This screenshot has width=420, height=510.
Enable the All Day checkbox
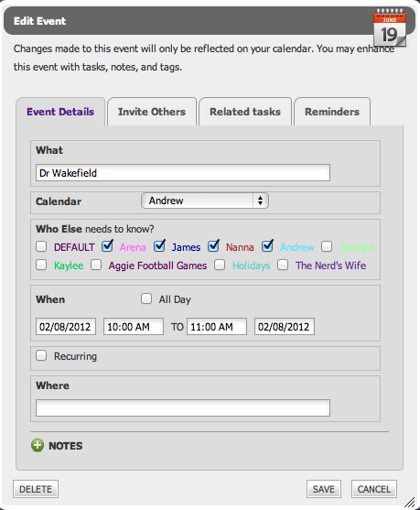pos(146,298)
